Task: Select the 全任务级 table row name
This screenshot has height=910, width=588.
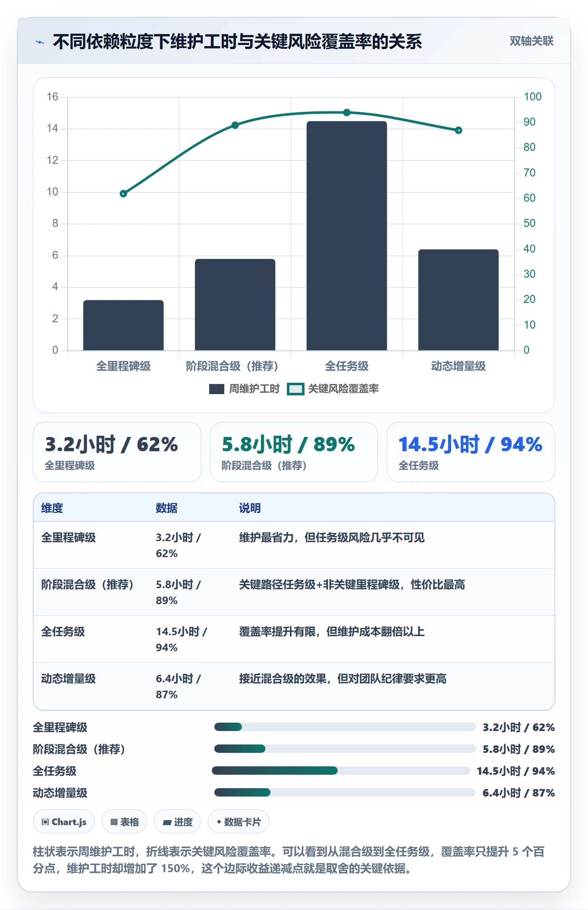Action: [x=63, y=631]
